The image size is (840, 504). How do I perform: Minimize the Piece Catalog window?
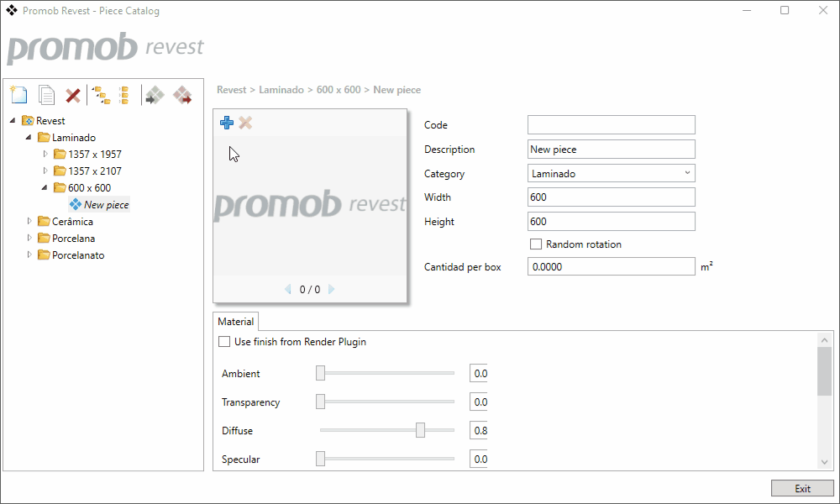point(747,10)
